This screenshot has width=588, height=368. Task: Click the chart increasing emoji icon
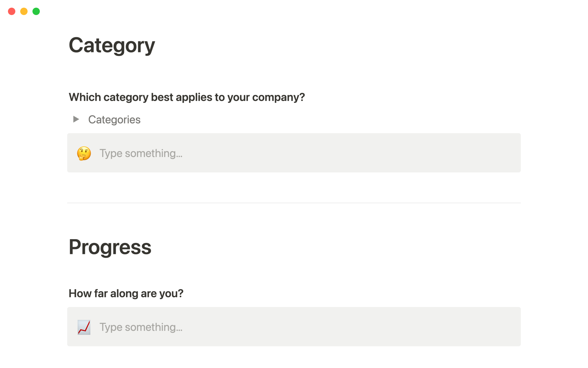pos(84,327)
